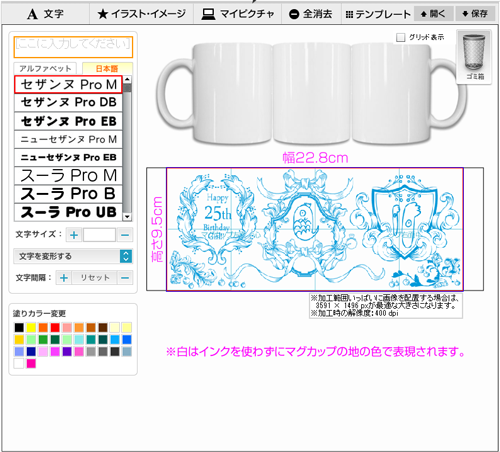This screenshot has height=452, width=500.
Task: Focus the text input field
Action: tap(73, 47)
